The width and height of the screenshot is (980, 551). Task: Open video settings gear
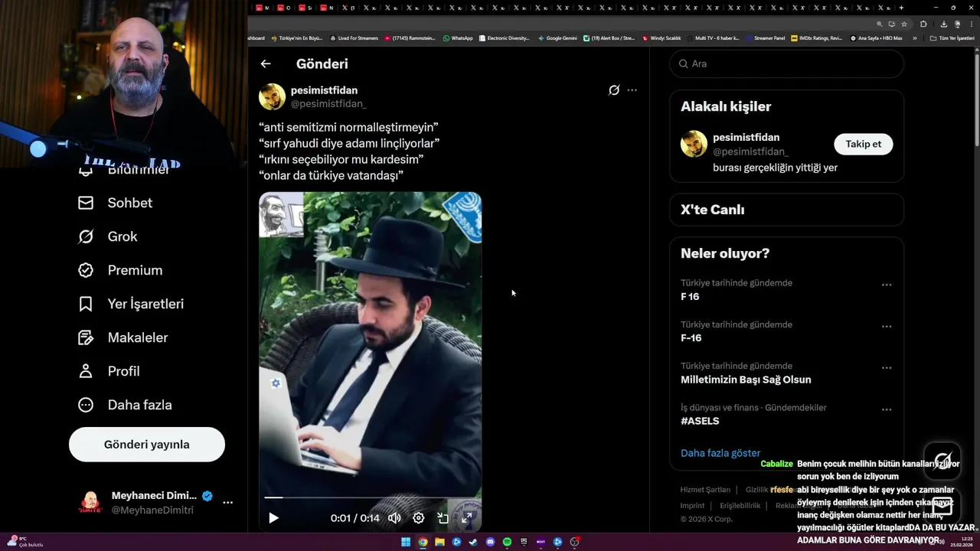point(419,518)
